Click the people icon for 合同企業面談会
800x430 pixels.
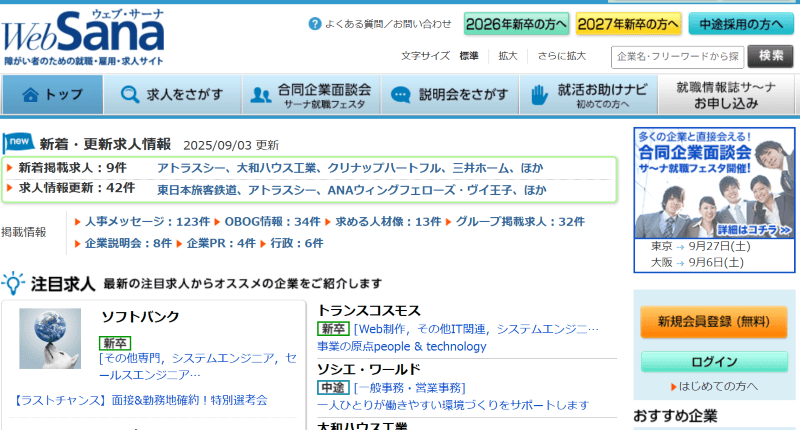coord(261,95)
